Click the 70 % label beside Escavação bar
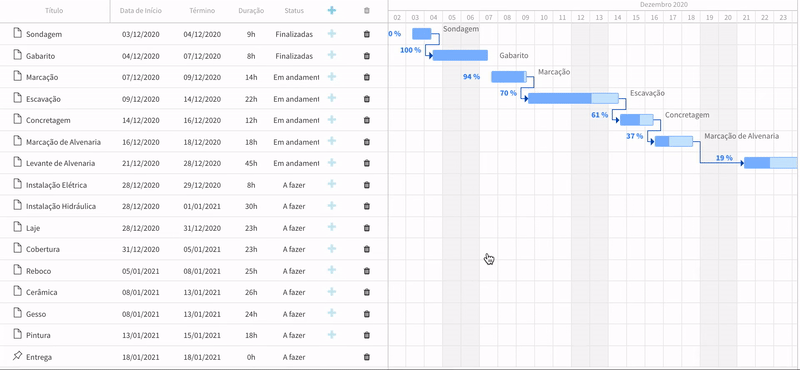This screenshot has height=370, width=800. coord(508,93)
